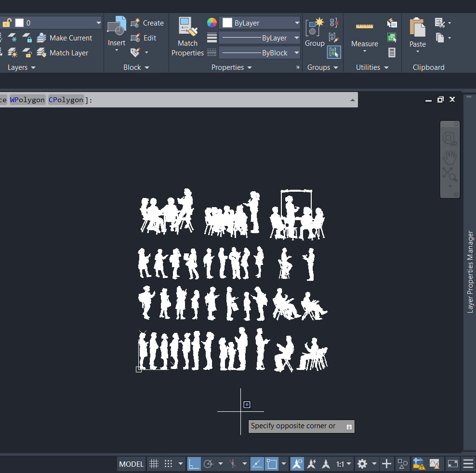
Task: Toggle polar tracking in status bar
Action: 209,464
